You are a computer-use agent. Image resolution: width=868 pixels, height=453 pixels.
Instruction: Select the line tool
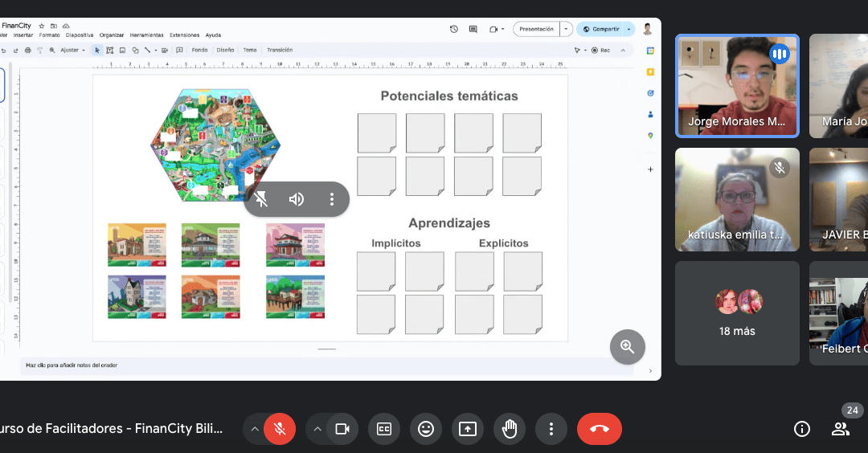click(x=147, y=51)
